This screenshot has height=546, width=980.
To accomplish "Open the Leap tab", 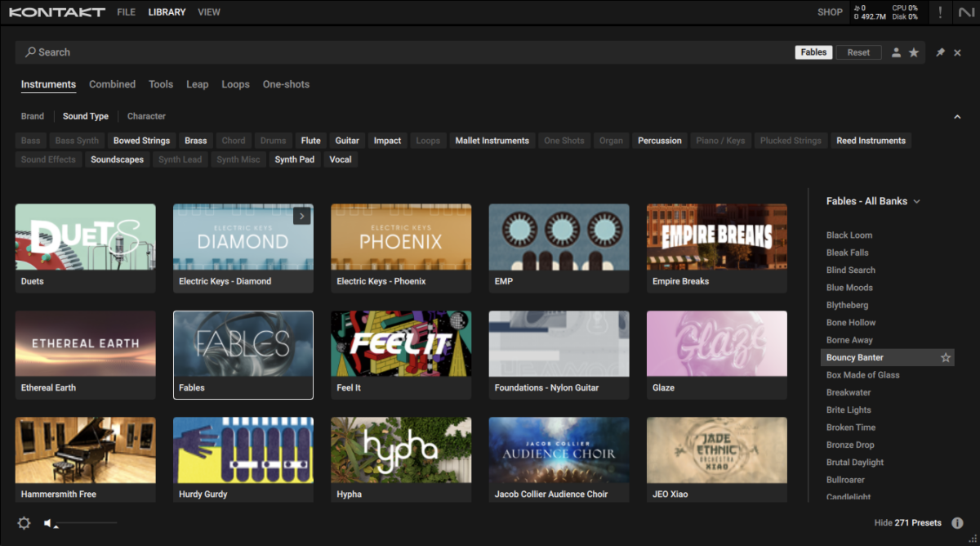I will coord(197,84).
